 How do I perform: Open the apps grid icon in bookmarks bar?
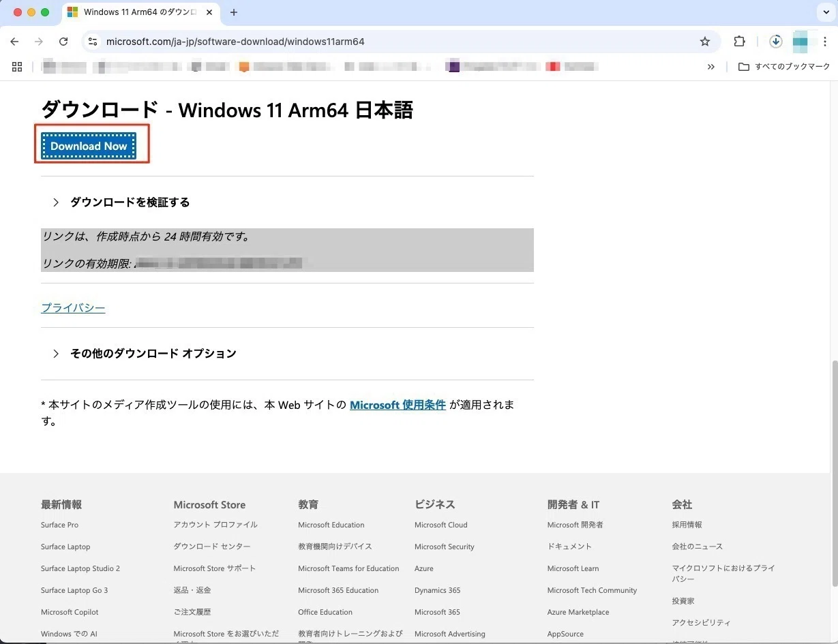pos(17,67)
